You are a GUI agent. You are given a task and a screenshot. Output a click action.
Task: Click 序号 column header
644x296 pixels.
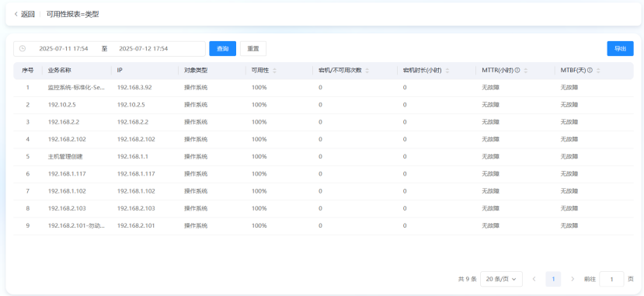(27, 71)
